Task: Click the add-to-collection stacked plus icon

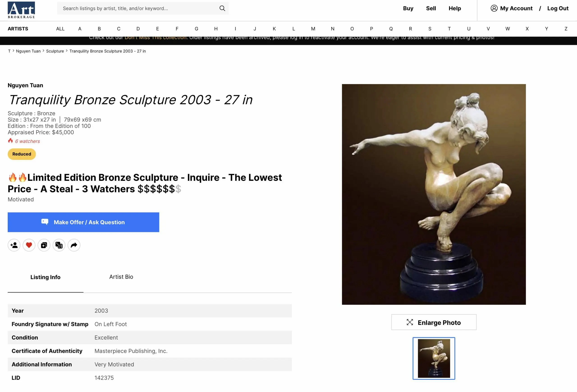Action: click(x=44, y=245)
